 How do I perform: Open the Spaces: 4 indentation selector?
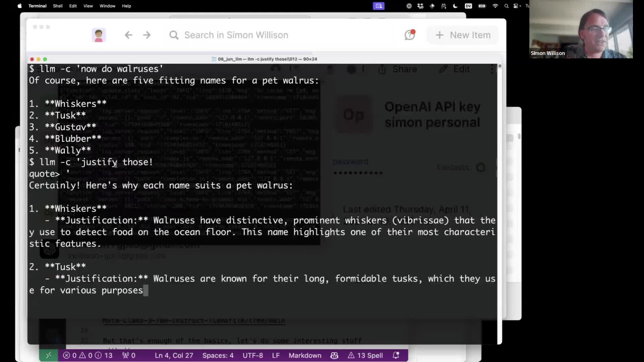[218, 355]
